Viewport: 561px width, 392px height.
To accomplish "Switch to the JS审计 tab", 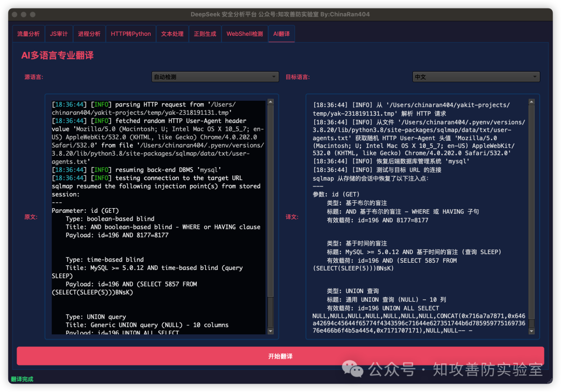I will coord(59,34).
